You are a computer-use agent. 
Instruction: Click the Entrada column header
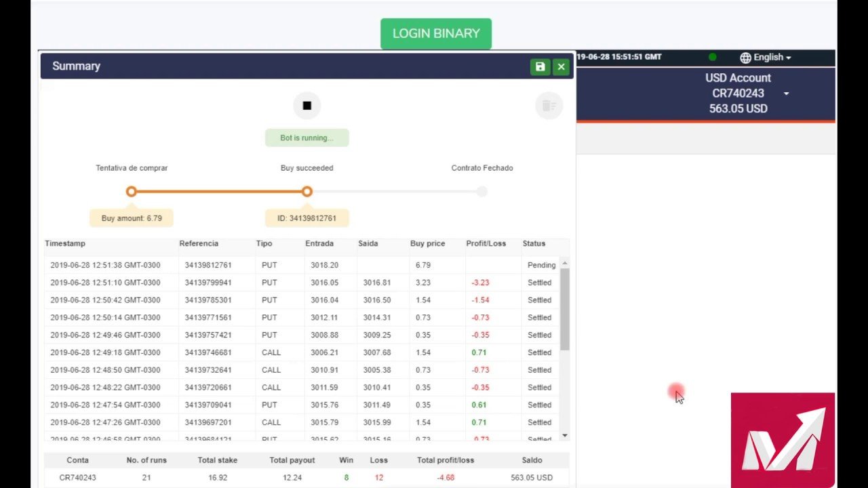(x=319, y=243)
